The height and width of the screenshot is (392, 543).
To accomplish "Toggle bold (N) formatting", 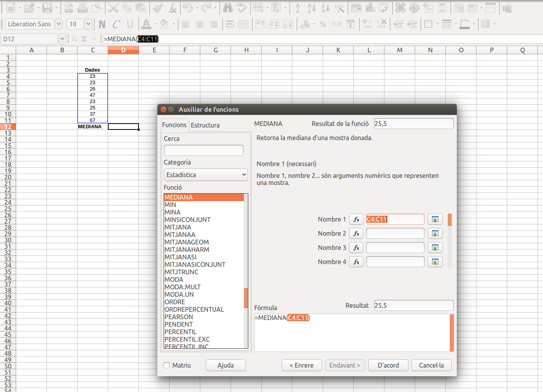I will [102, 24].
